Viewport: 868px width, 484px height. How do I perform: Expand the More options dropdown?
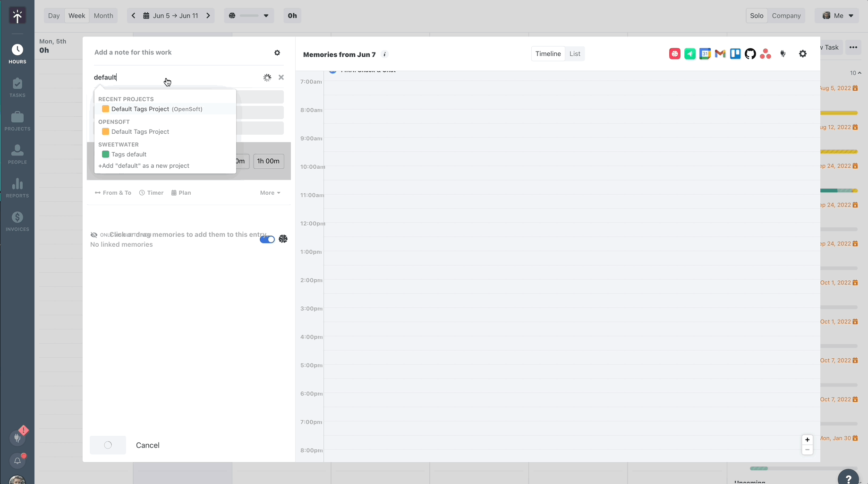coord(270,192)
